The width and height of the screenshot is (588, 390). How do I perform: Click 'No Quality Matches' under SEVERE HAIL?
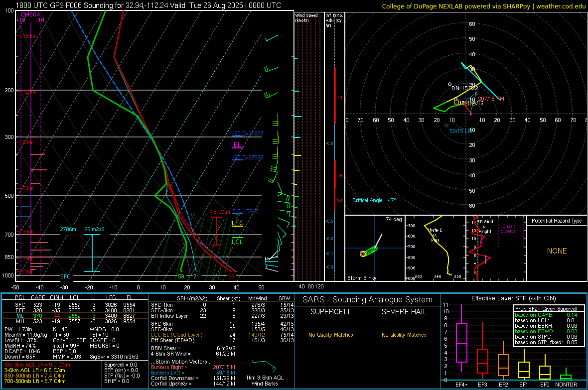(404, 335)
